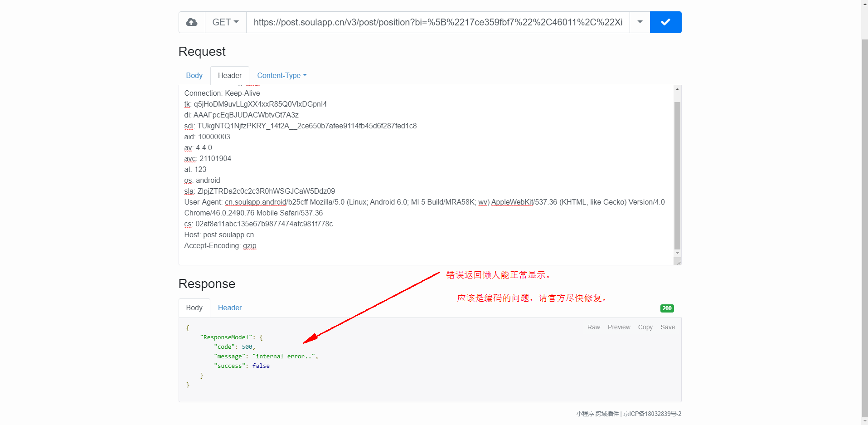Click the "success": false response line
Image resolution: width=868 pixels, height=425 pixels.
[x=242, y=366]
